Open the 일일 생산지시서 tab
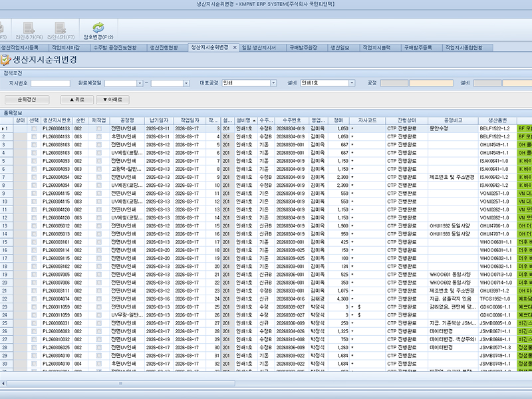 pos(259,48)
